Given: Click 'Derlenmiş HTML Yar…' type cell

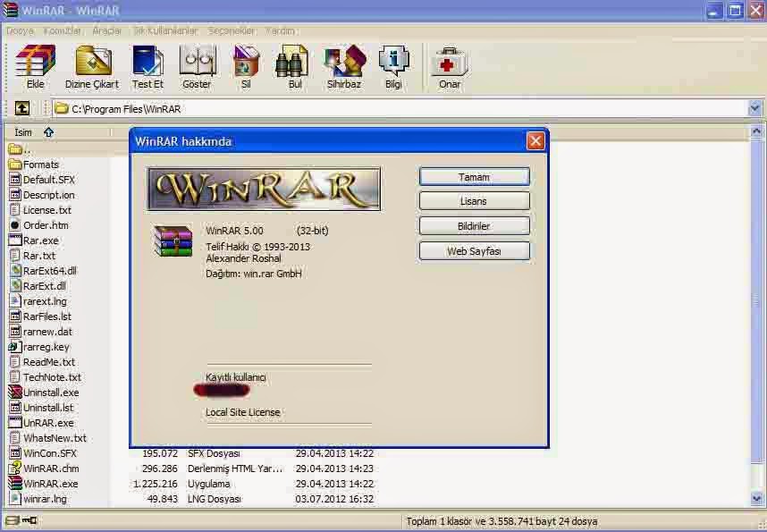Looking at the screenshot, I should pyautogui.click(x=235, y=469).
